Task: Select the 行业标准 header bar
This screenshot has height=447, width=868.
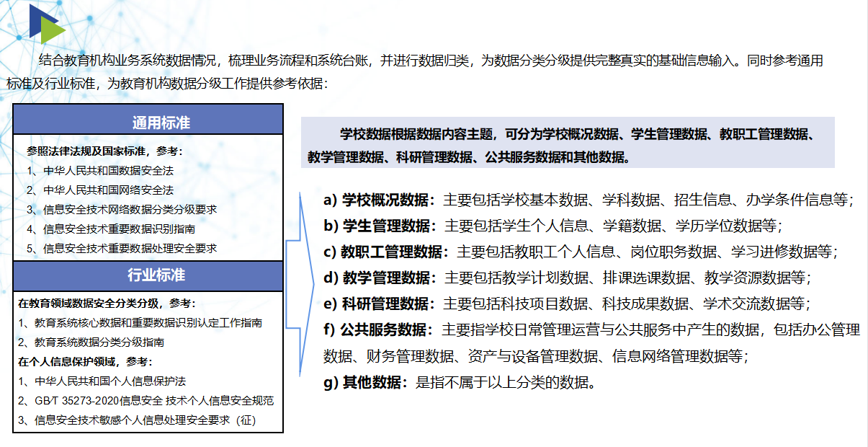Action: click(x=148, y=275)
